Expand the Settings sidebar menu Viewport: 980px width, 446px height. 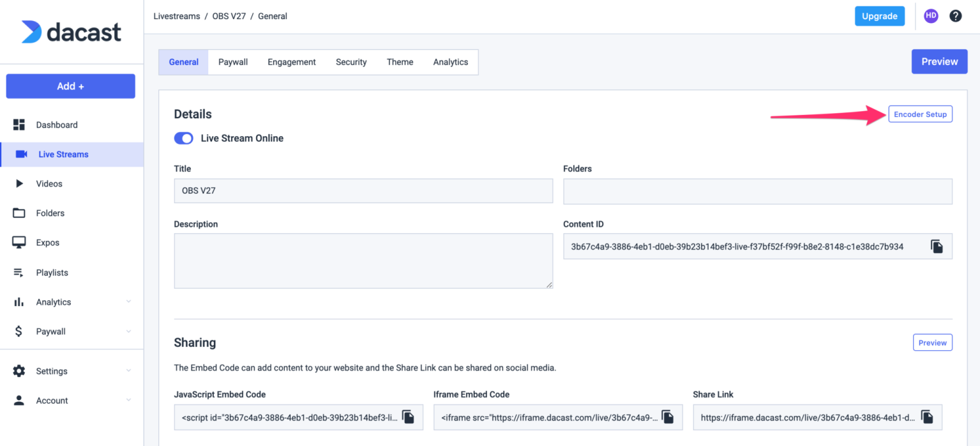point(51,371)
